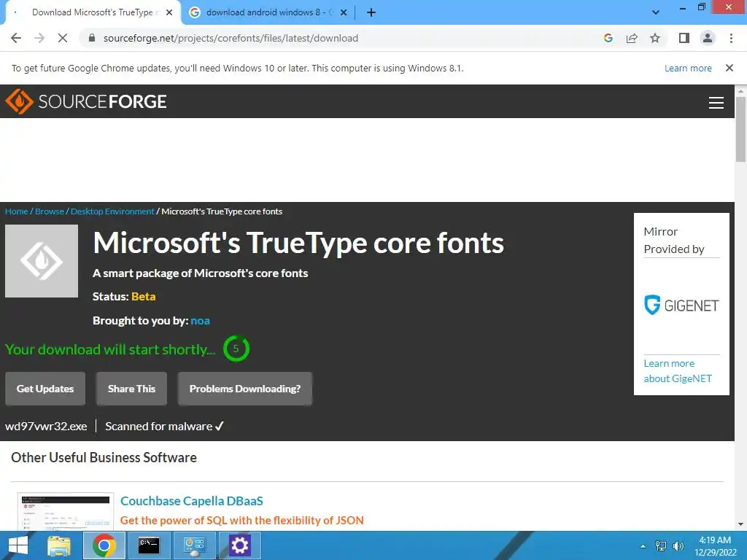Click the Status: Beta label
Viewport: 747px width, 560px height.
[x=124, y=297]
